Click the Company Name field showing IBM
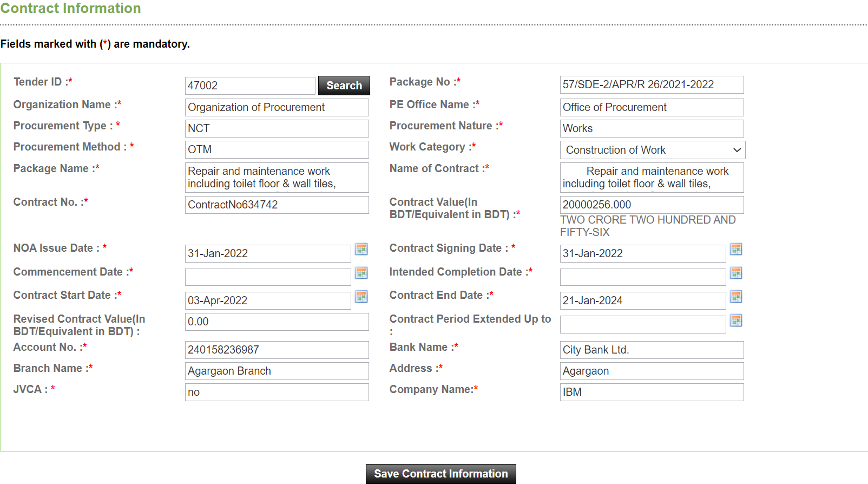The image size is (868, 484). click(x=652, y=392)
